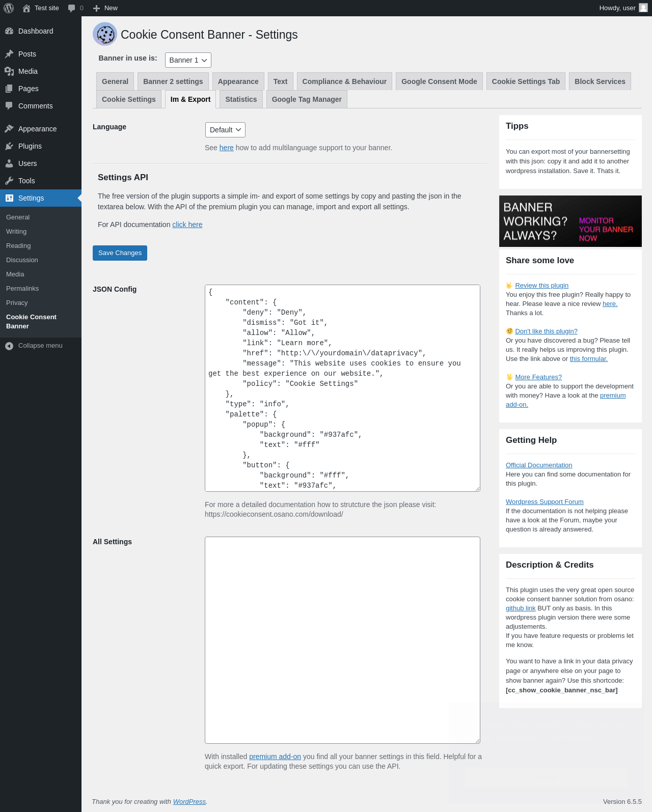This screenshot has width=652, height=812.
Task: Open the Banner in use dropdown
Action: pos(188,60)
